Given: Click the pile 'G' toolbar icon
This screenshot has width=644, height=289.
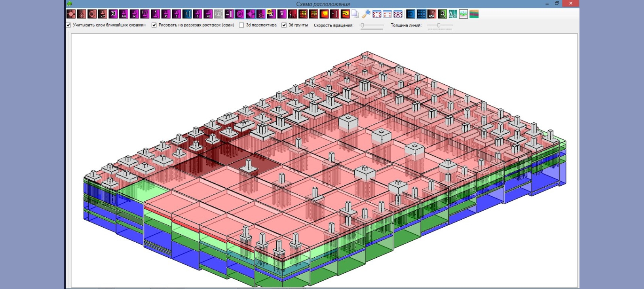Looking at the screenshot, I should click(177, 14).
